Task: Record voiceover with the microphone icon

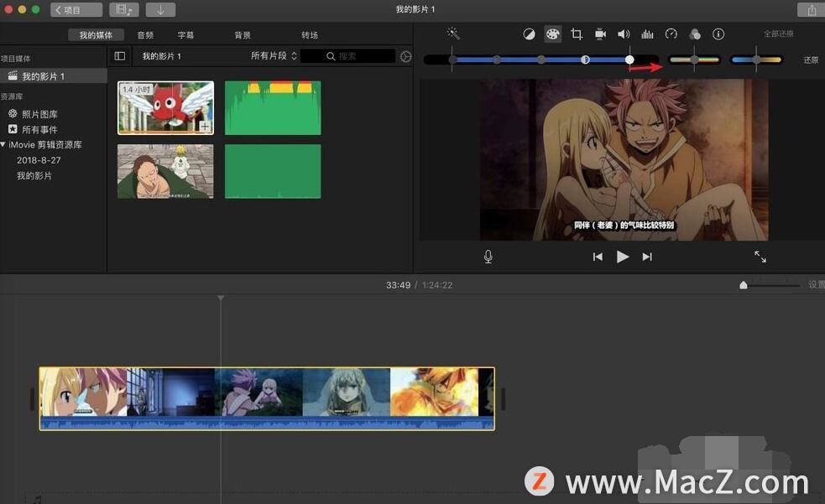Action: [x=488, y=257]
